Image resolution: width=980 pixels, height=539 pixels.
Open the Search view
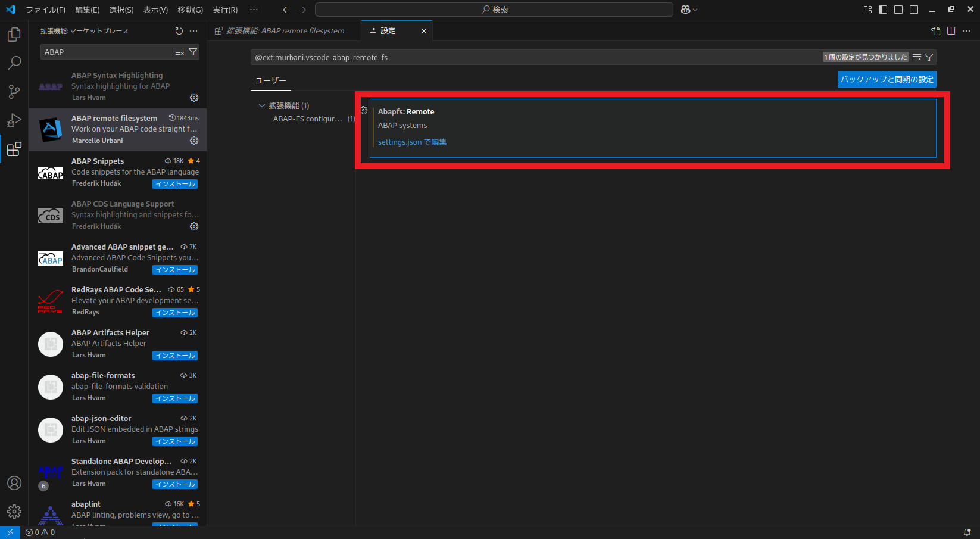(14, 63)
